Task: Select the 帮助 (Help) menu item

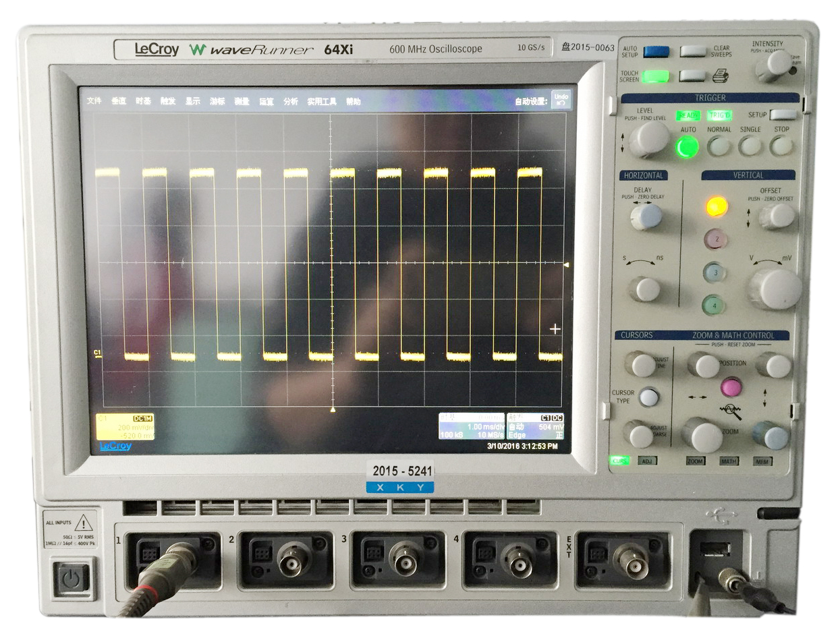Action: (354, 102)
